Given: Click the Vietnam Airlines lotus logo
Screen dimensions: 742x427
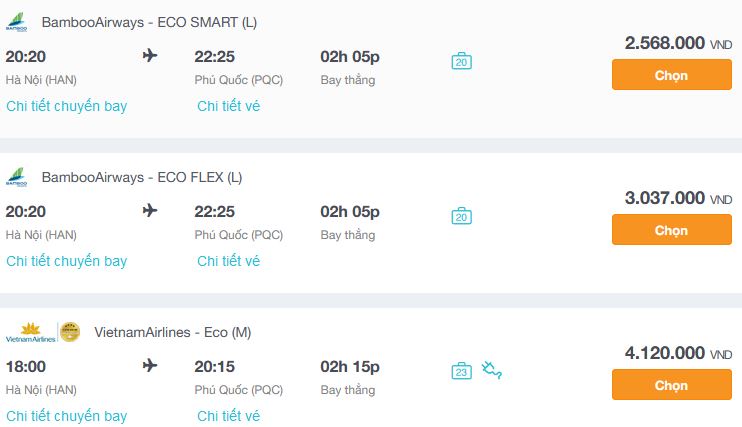Looking at the screenshot, I should 30,332.
